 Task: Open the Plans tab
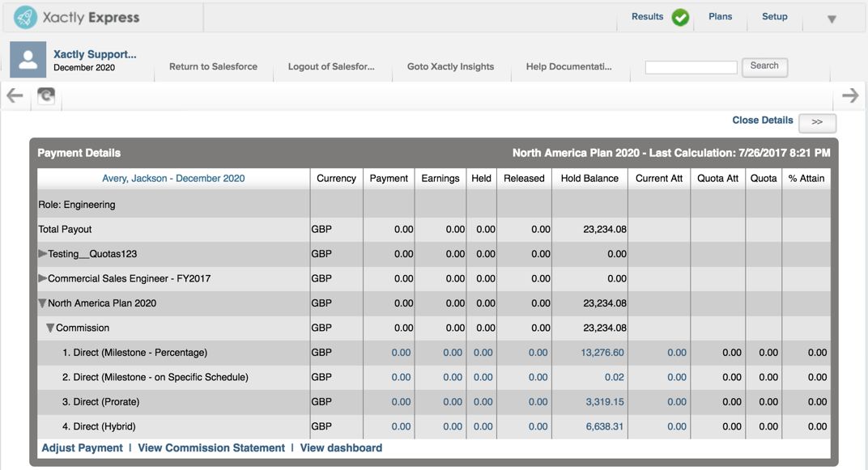coord(720,17)
